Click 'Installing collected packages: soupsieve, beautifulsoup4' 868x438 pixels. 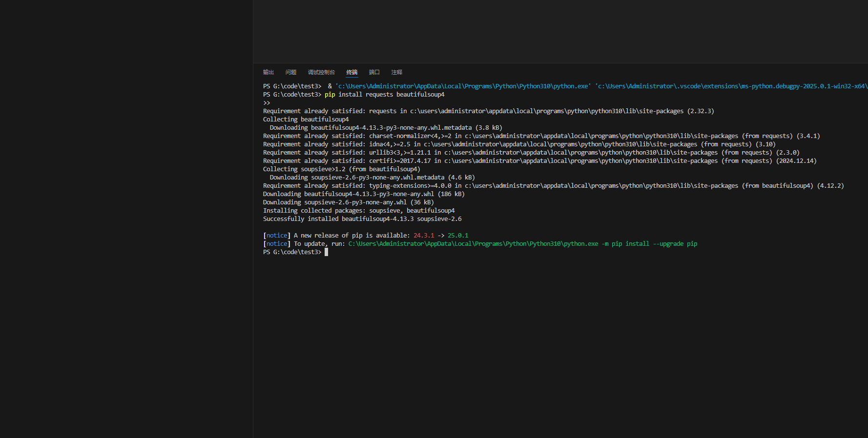pos(359,211)
